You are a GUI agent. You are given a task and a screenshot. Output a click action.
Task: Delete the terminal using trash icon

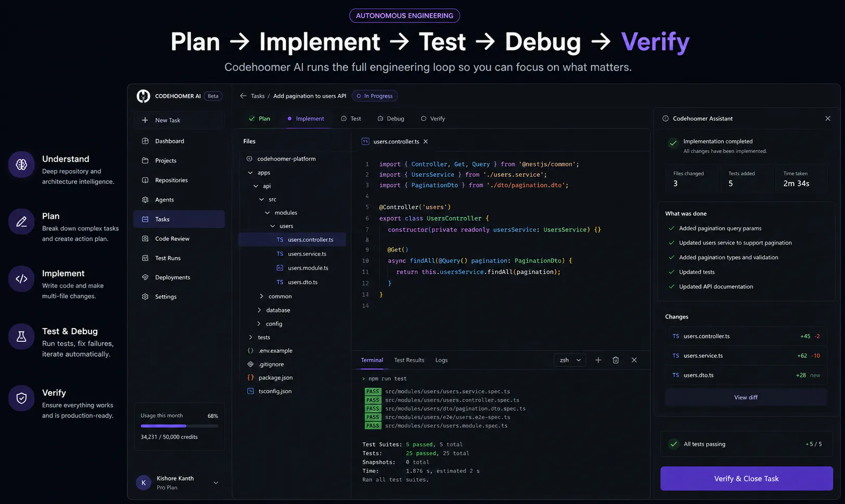(x=616, y=360)
